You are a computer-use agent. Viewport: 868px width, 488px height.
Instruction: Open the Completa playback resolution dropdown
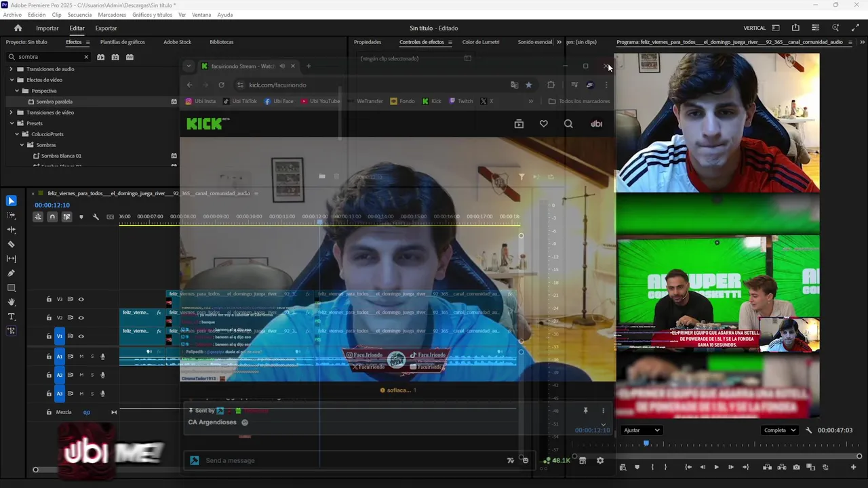(780, 430)
